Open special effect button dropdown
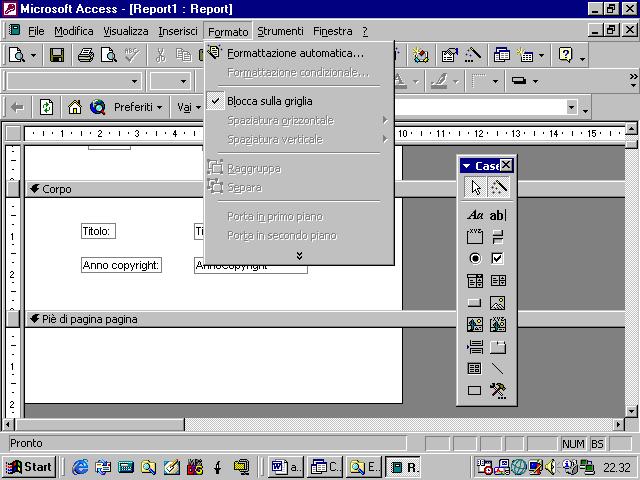 535,81
